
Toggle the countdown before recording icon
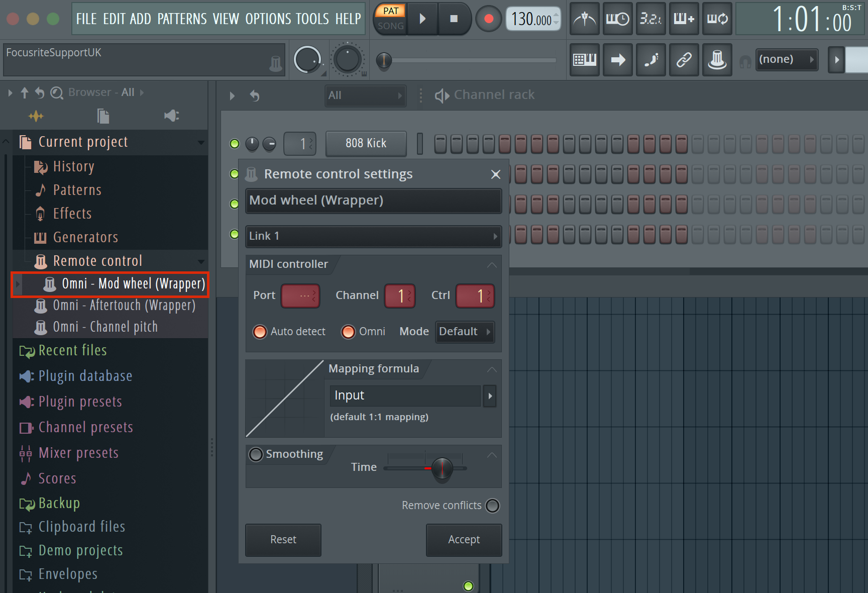coord(651,19)
